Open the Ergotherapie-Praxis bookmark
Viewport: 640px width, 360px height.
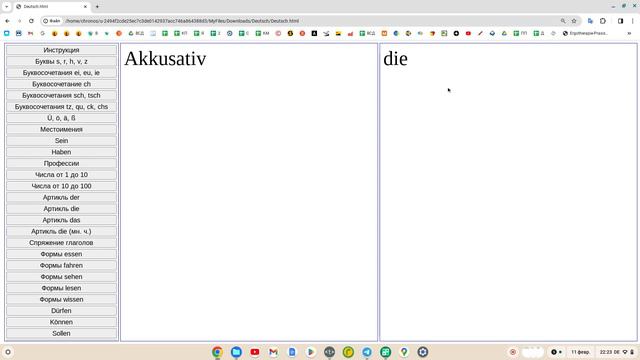(585, 33)
